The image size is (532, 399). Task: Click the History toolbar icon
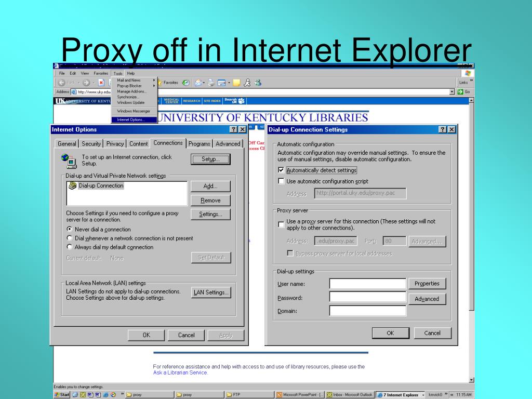pyautogui.click(x=186, y=83)
